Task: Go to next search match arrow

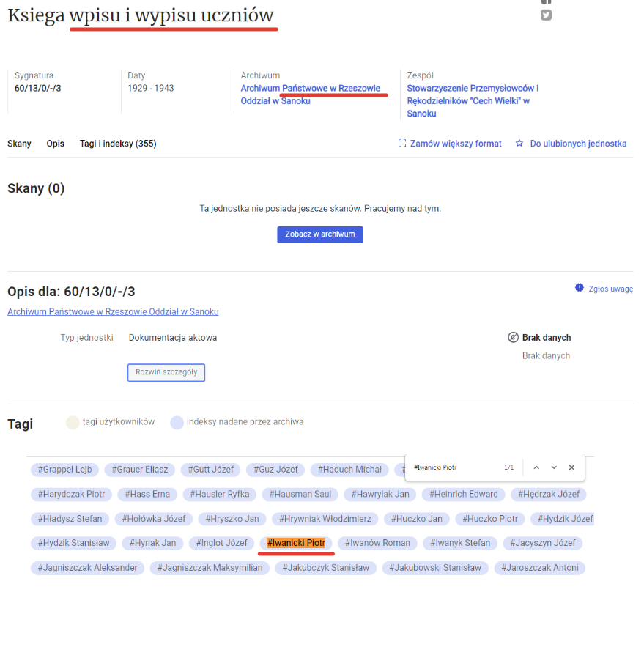Action: coord(554,467)
